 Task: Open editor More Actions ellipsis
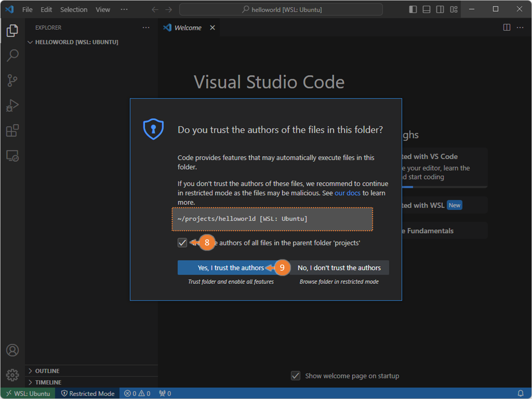coord(520,27)
